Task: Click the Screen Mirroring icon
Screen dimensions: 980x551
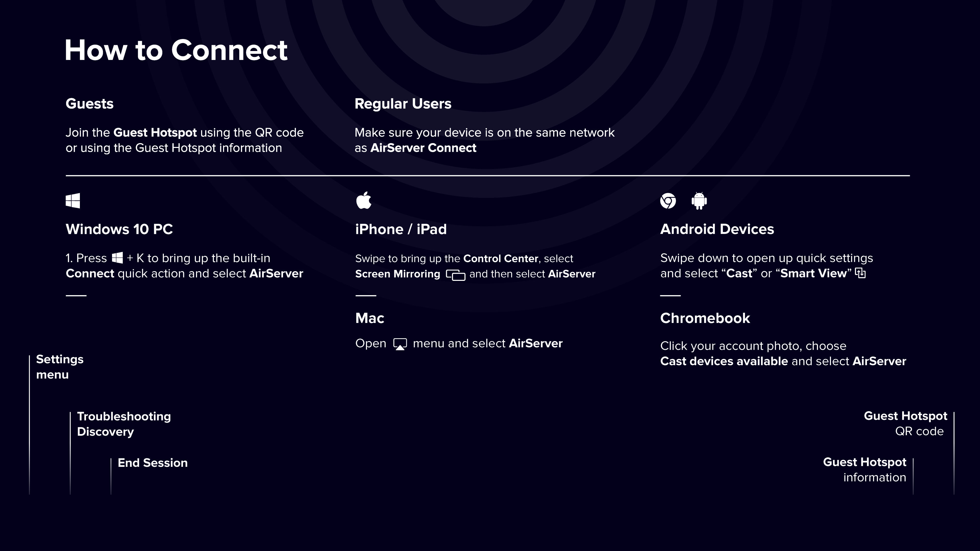Action: pyautogui.click(x=455, y=274)
